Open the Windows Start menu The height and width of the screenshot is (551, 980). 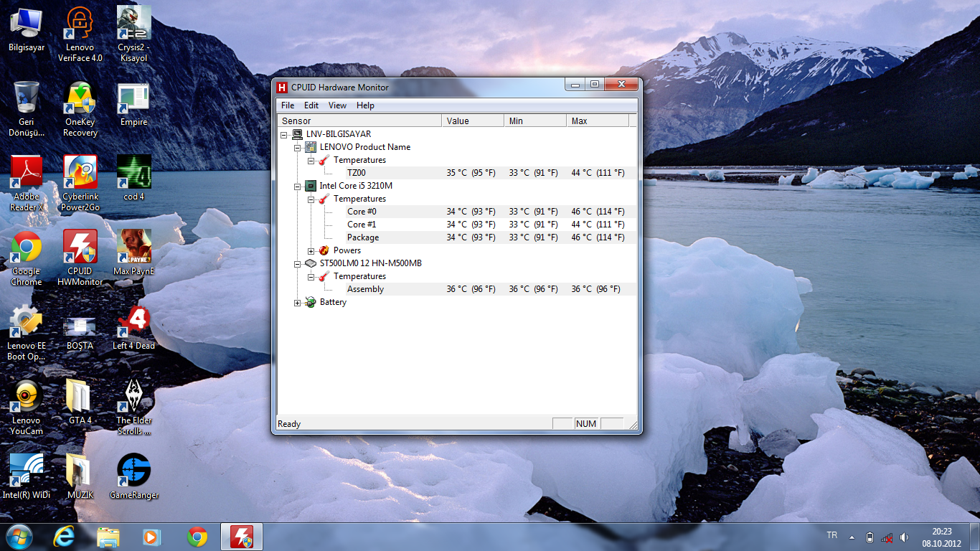[19, 537]
